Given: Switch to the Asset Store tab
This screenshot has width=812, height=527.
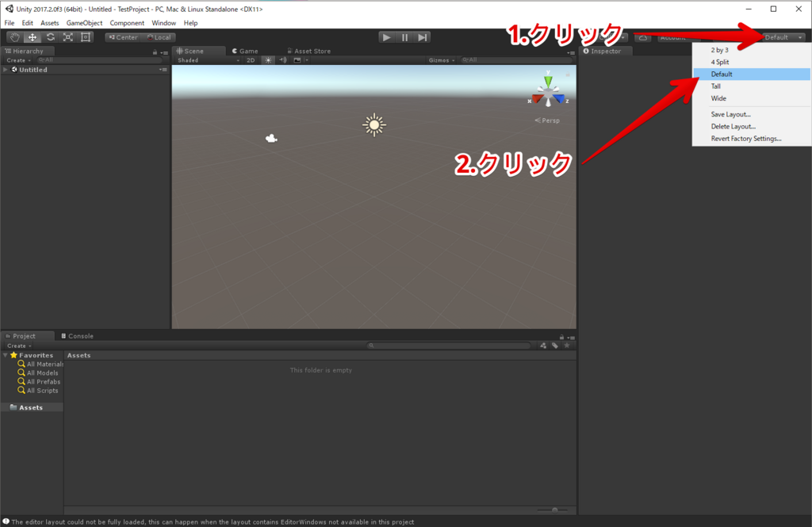Looking at the screenshot, I should pos(308,52).
